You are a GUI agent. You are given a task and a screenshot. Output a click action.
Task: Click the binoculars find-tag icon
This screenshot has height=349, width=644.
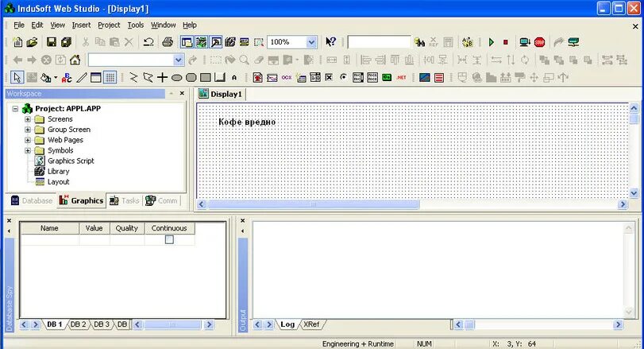tap(419, 42)
